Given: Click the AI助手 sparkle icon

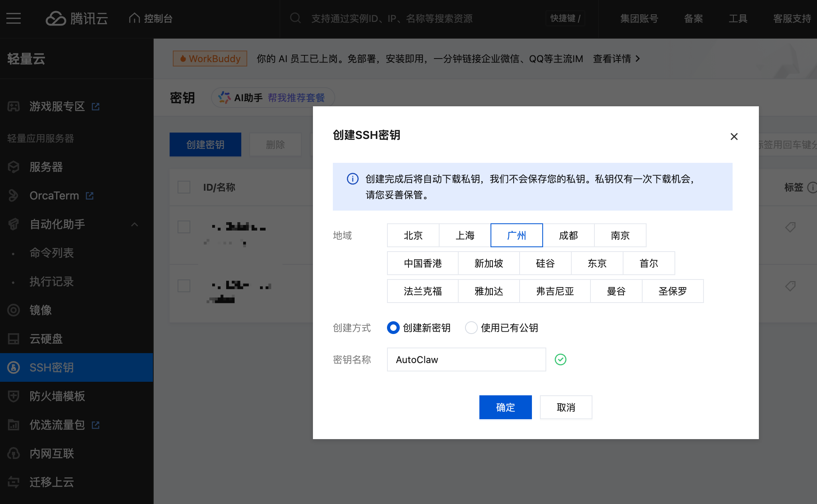Looking at the screenshot, I should pos(224,98).
